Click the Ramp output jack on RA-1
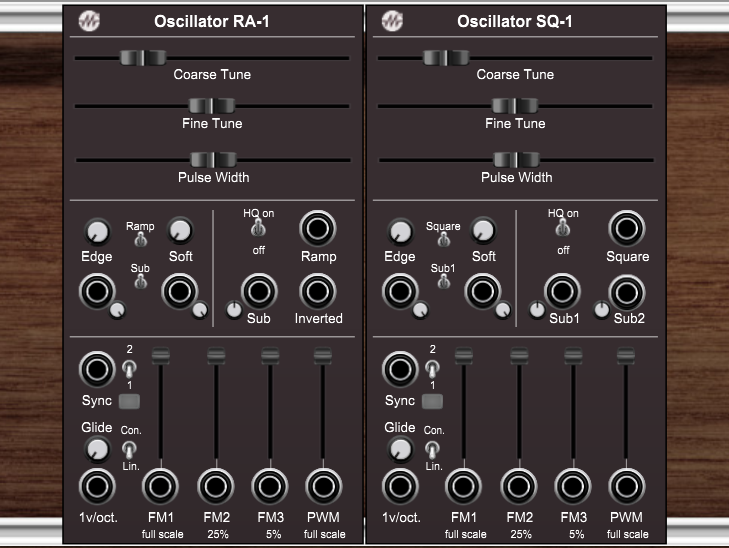Image resolution: width=729 pixels, height=548 pixels. [318, 229]
